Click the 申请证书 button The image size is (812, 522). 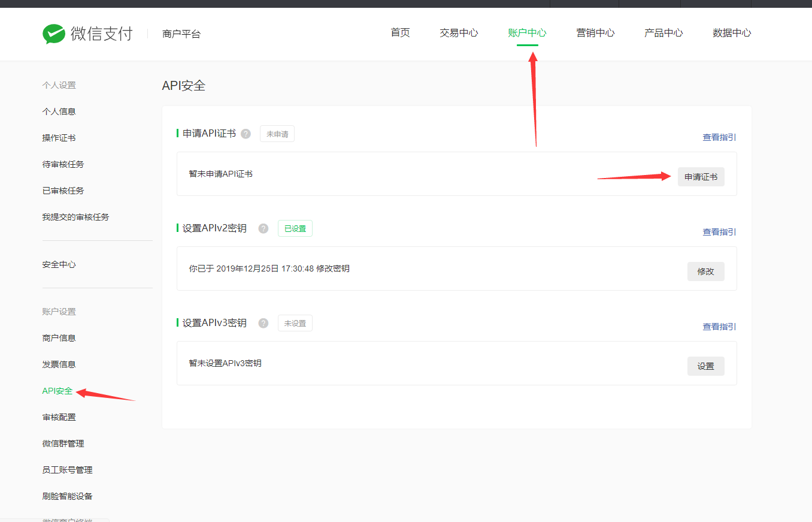click(701, 177)
